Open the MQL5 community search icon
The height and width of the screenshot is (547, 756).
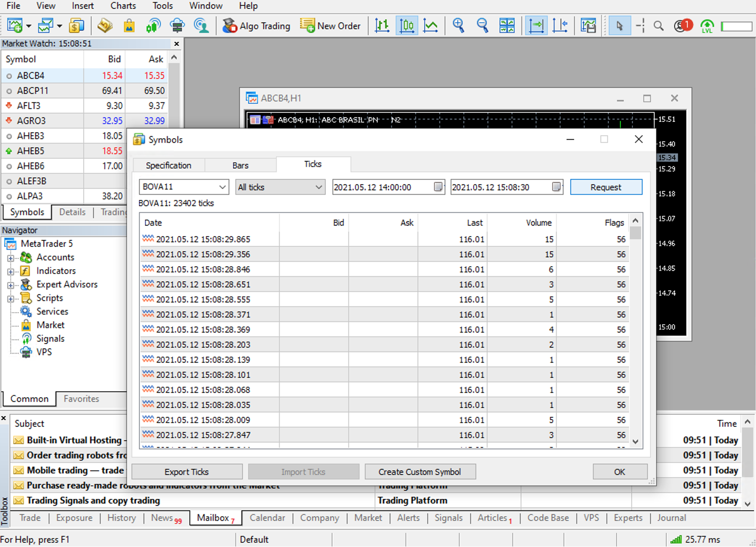point(201,26)
